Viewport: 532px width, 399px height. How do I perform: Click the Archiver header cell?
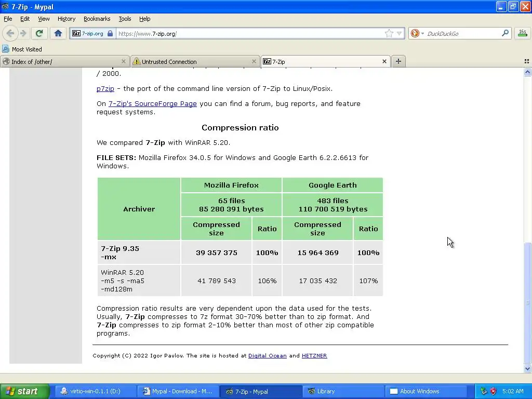[139, 209]
